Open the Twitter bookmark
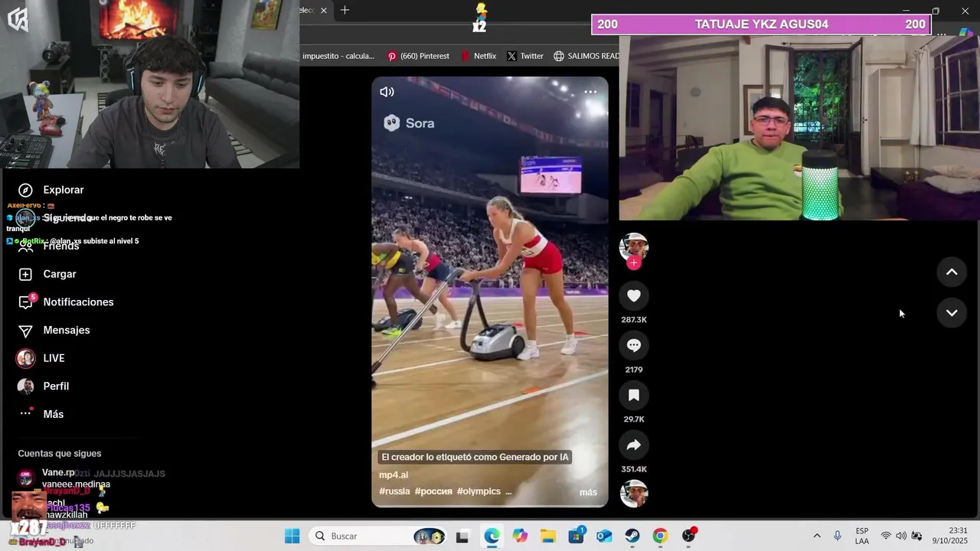Screen dimensions: 980x551 pyautogui.click(x=524, y=56)
